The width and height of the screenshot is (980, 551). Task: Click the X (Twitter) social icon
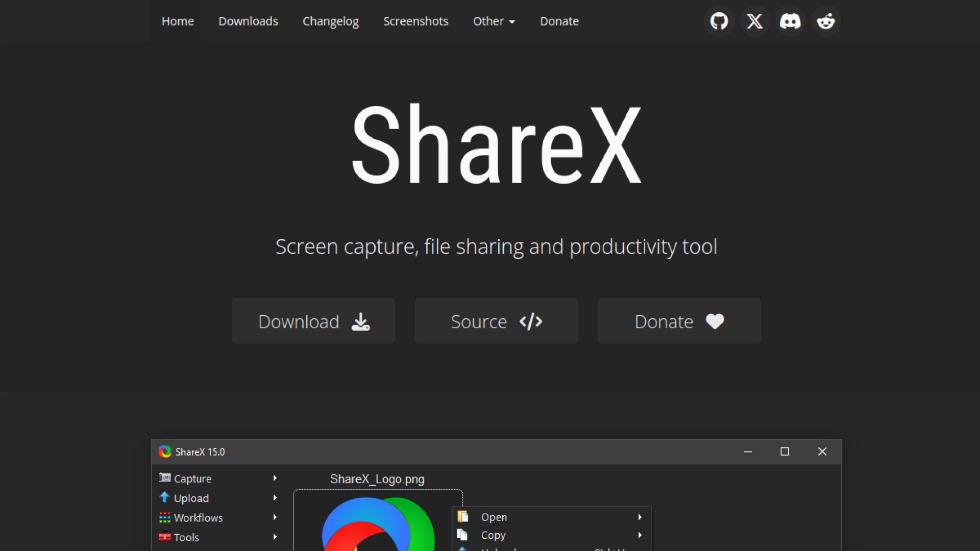coord(755,21)
